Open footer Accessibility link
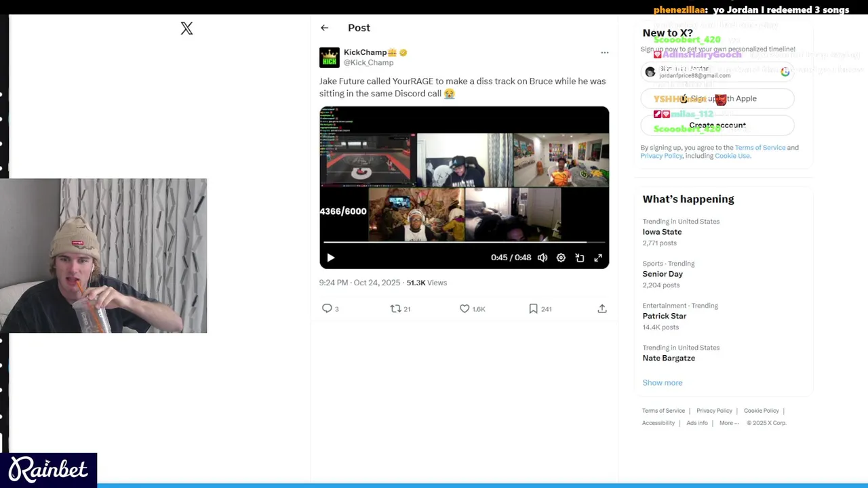 click(658, 423)
